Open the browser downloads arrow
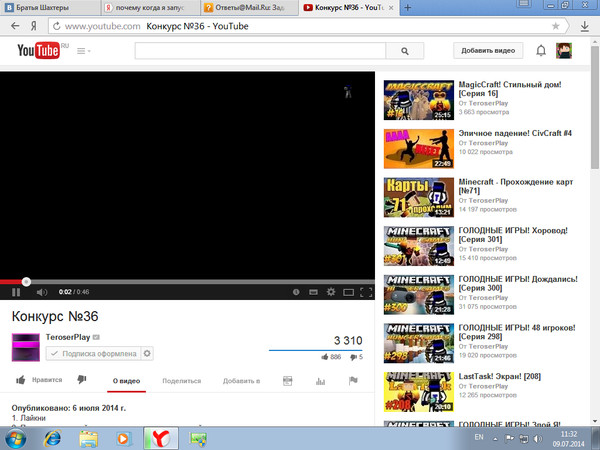 [x=584, y=26]
